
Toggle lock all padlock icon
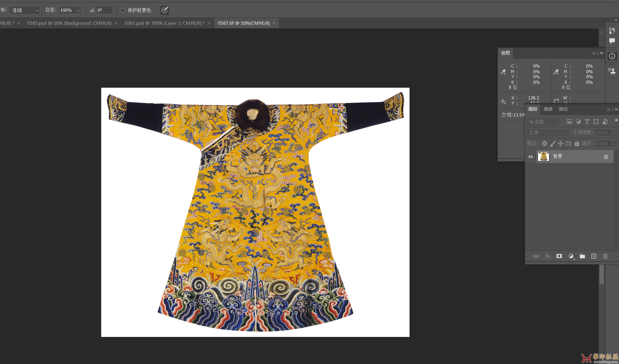[577, 144]
